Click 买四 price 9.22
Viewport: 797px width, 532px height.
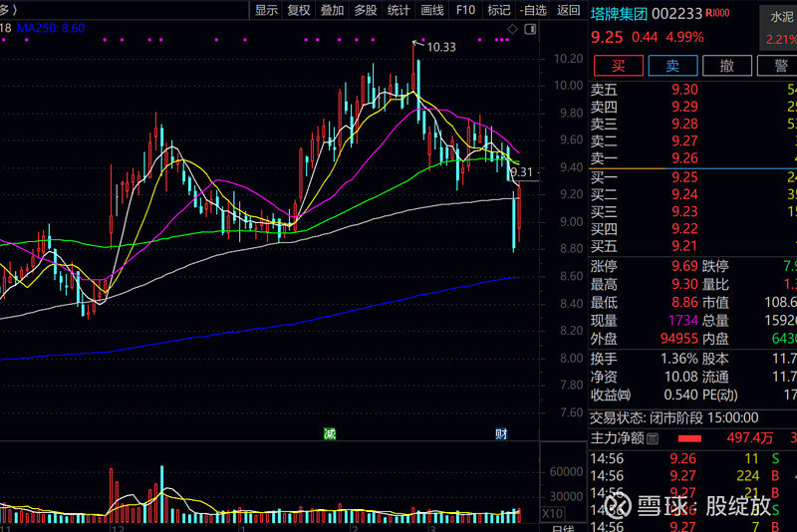[684, 229]
